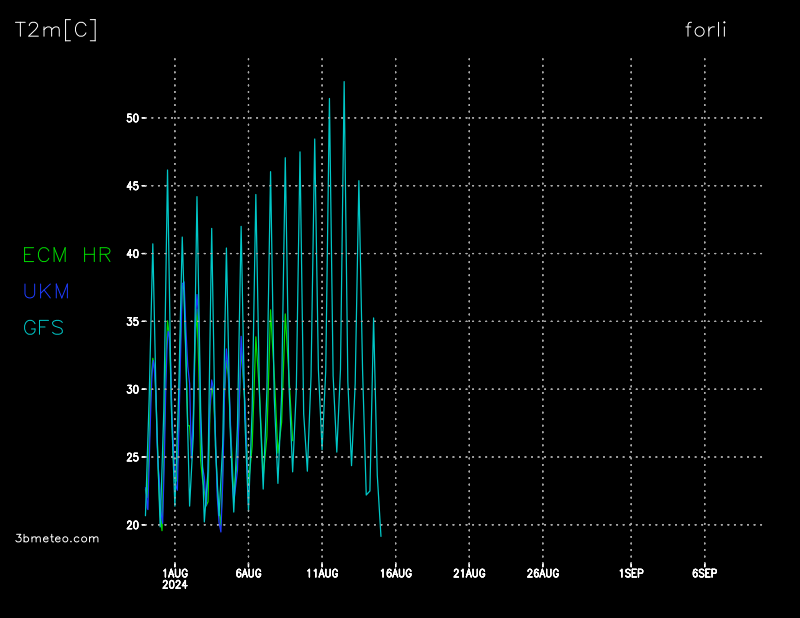Click the highest GFS temperature peak
This screenshot has width=800, height=618.
[x=344, y=82]
